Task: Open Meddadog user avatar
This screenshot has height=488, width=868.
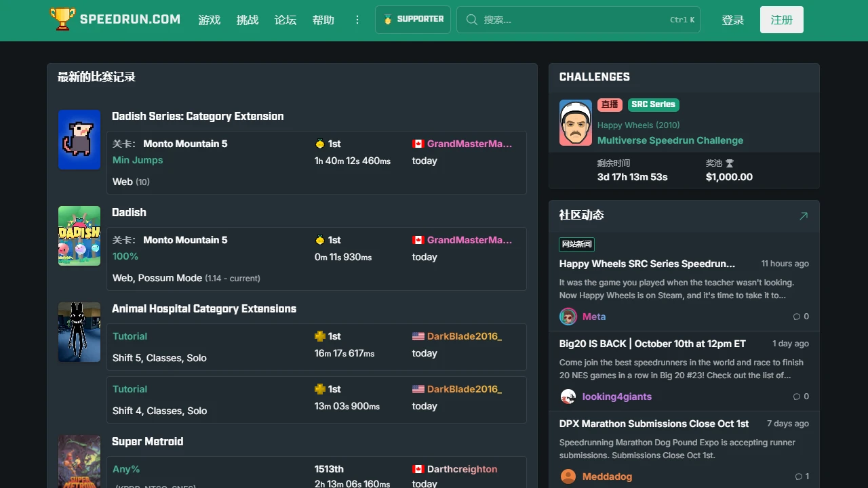Action: 568,476
